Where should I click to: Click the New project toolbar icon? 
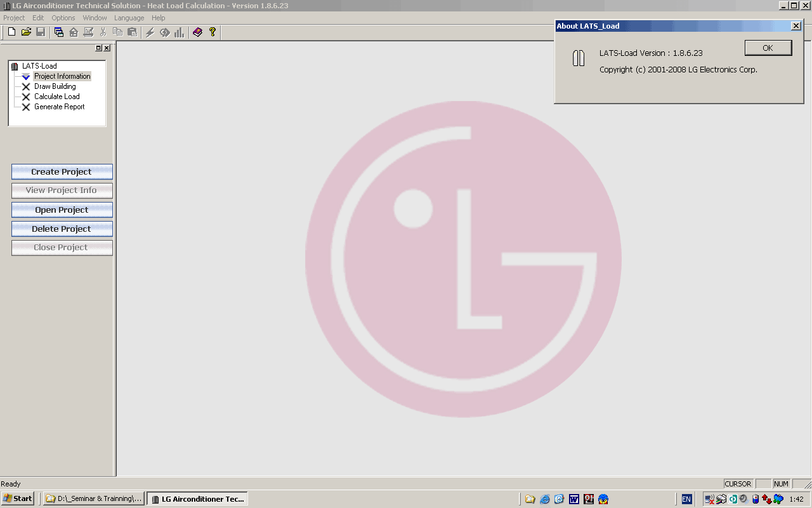[x=11, y=32]
